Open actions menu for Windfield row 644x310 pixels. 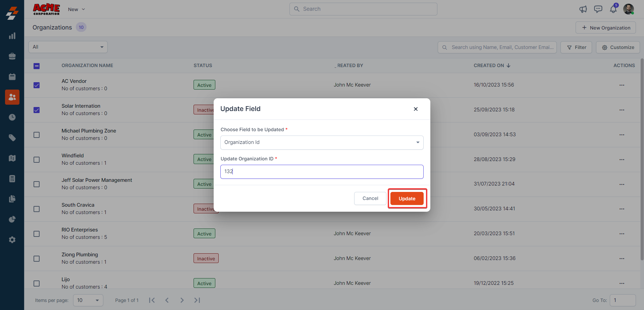click(x=622, y=160)
